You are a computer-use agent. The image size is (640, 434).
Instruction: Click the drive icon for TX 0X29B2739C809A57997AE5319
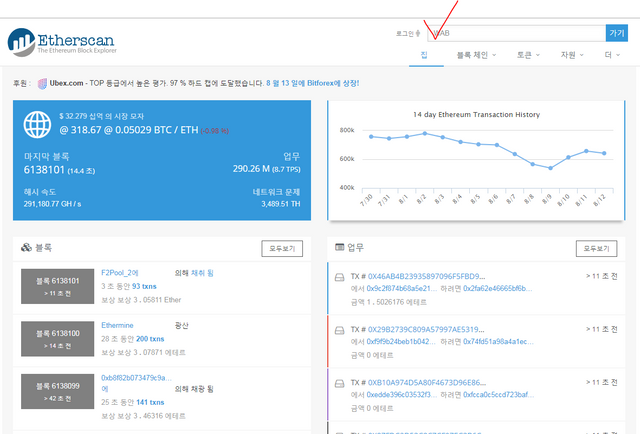[340, 330]
